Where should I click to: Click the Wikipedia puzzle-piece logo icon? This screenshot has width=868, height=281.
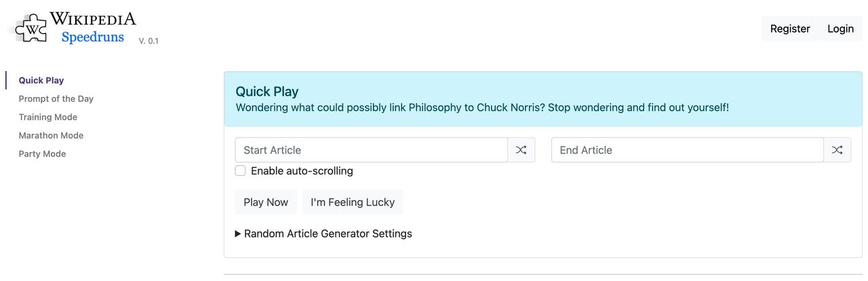[31, 29]
